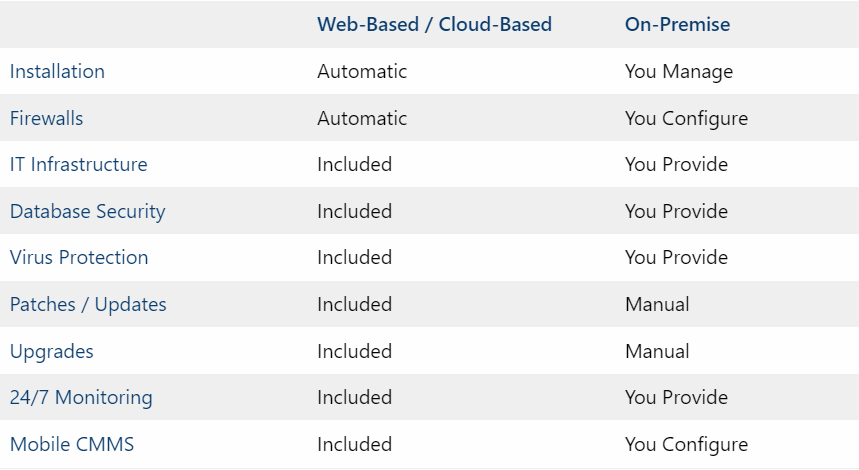Click Included in the Virus Protection row
Viewport: 859px width, 470px height.
354,257
